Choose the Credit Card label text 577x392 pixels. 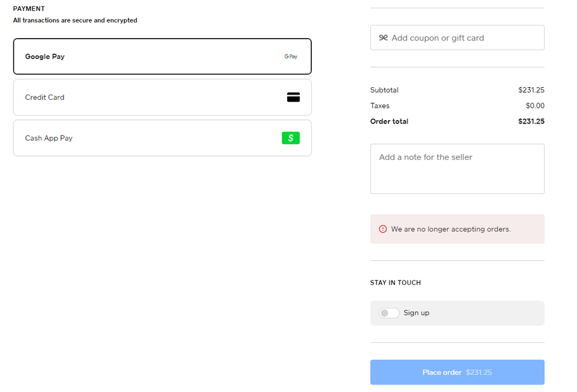pos(44,98)
